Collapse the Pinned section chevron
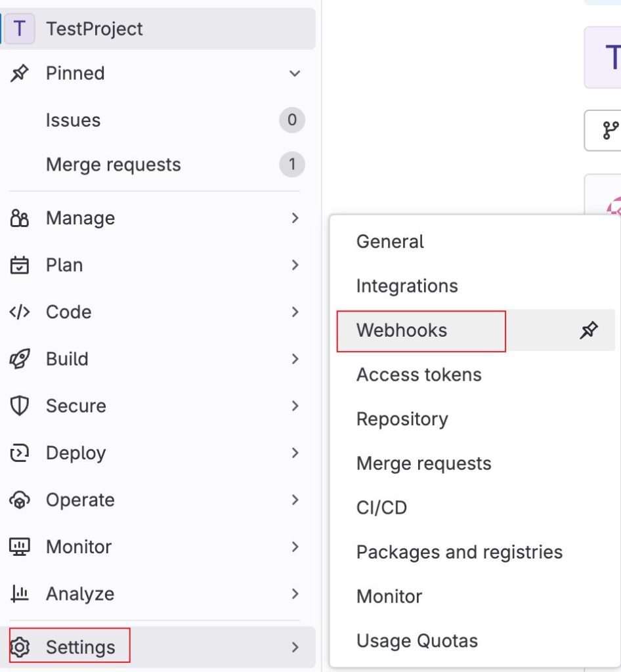 coord(295,73)
